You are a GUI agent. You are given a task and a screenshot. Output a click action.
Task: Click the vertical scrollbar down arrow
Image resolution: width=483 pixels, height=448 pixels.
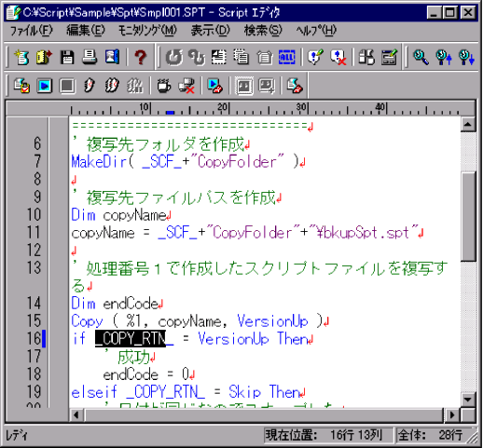point(468,400)
